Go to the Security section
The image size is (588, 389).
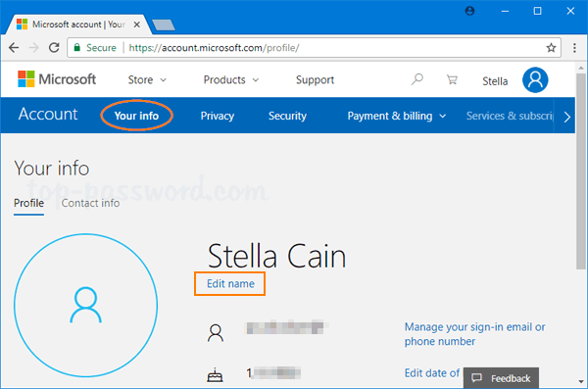[287, 116]
